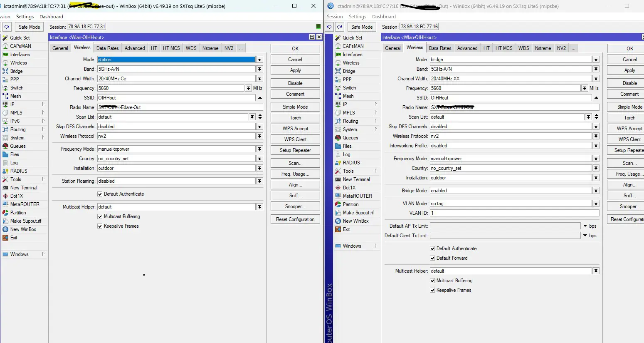Open Bridge Mode dropdown in right window
This screenshot has height=343, width=644.
click(x=596, y=191)
